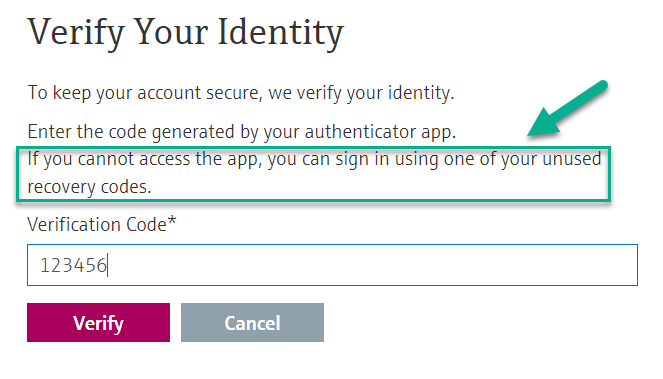Click the word unused in recovery hint

[x=572, y=159]
